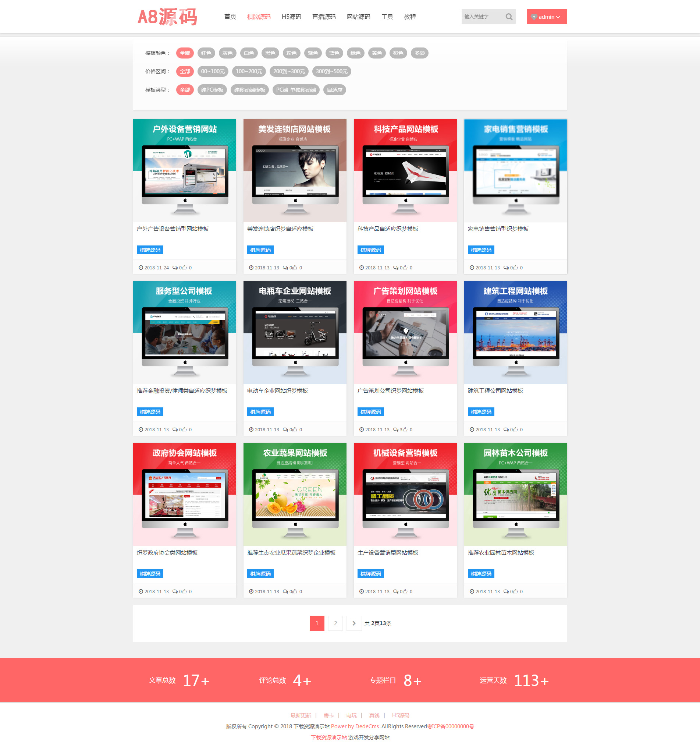Open the 直播源码 navigation menu
Screen dimensions: 700x750
pos(324,17)
